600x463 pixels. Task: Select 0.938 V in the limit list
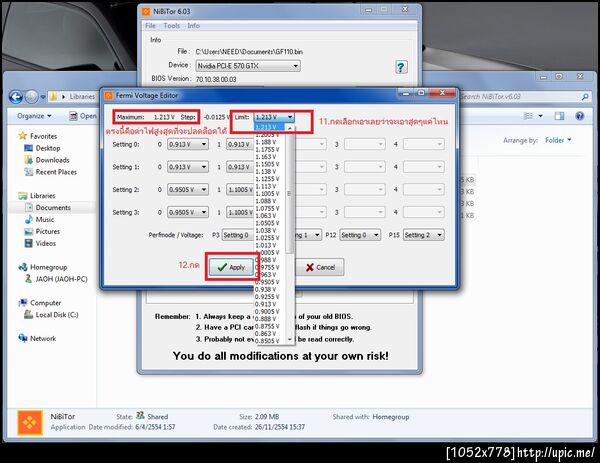click(270, 289)
